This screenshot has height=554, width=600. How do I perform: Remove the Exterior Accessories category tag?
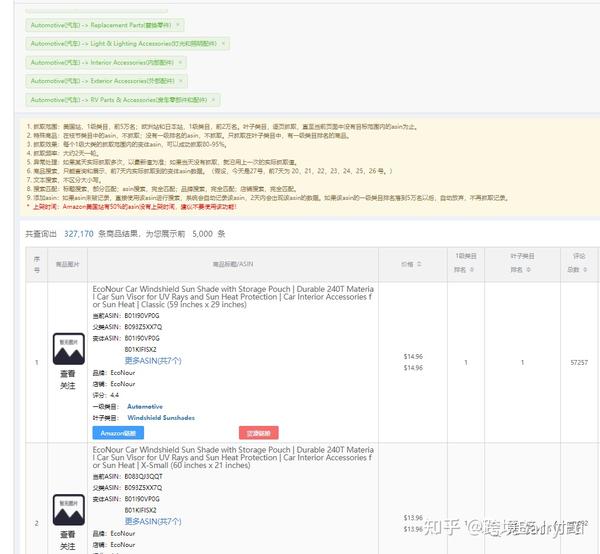[181, 81]
